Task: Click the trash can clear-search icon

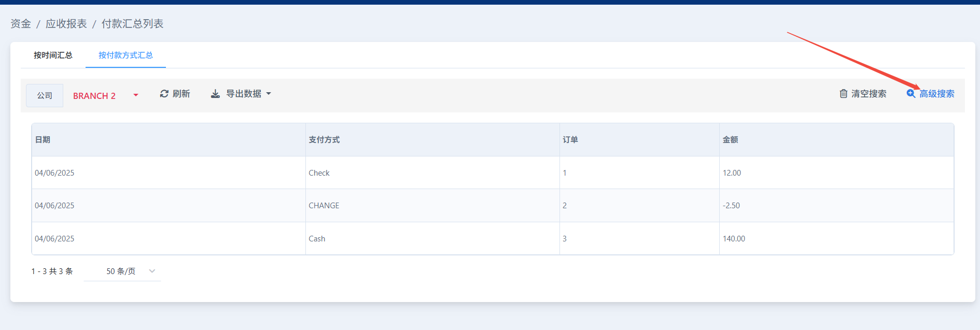Action: tap(844, 94)
